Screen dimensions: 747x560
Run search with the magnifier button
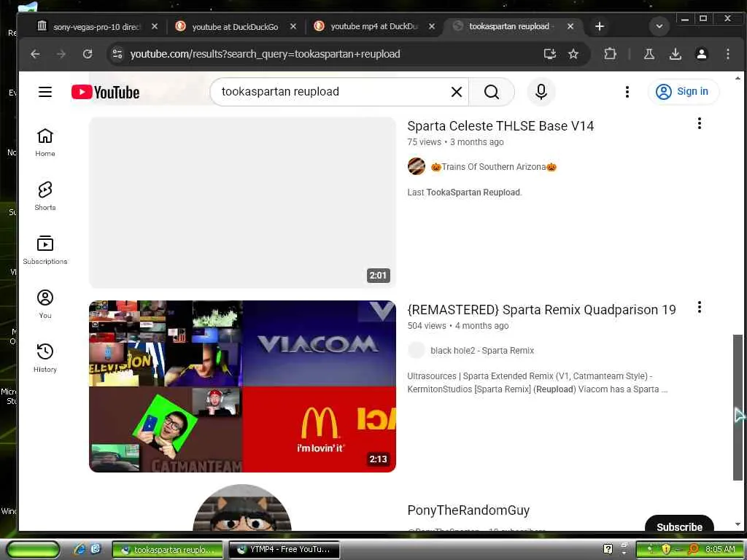tap(492, 91)
